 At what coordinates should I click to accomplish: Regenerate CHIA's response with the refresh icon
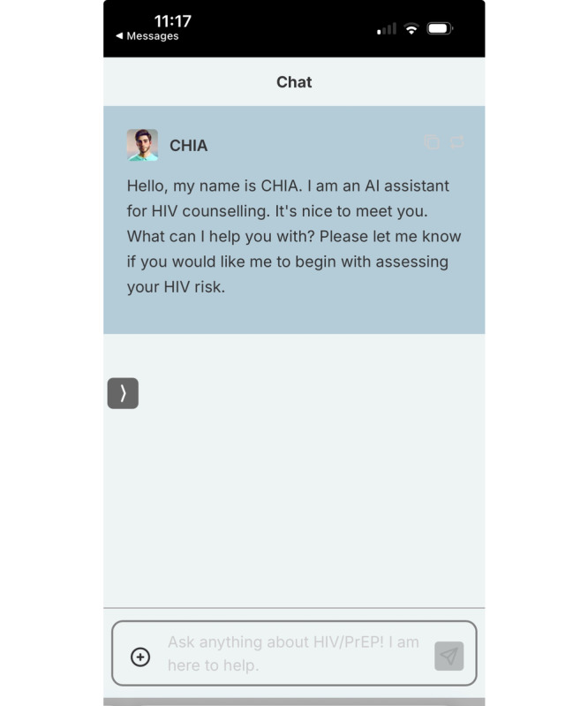tap(456, 142)
